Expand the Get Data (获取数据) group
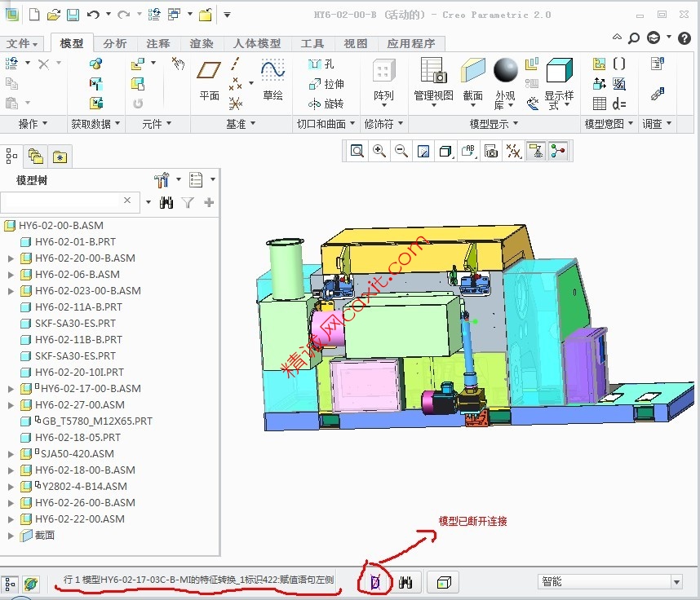 click(x=96, y=124)
